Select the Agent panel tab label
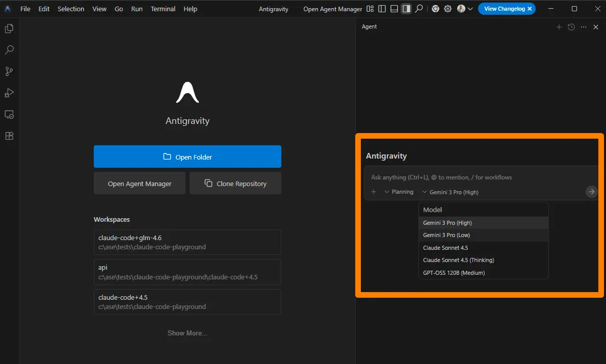Image resolution: width=606 pixels, height=364 pixels. [369, 27]
